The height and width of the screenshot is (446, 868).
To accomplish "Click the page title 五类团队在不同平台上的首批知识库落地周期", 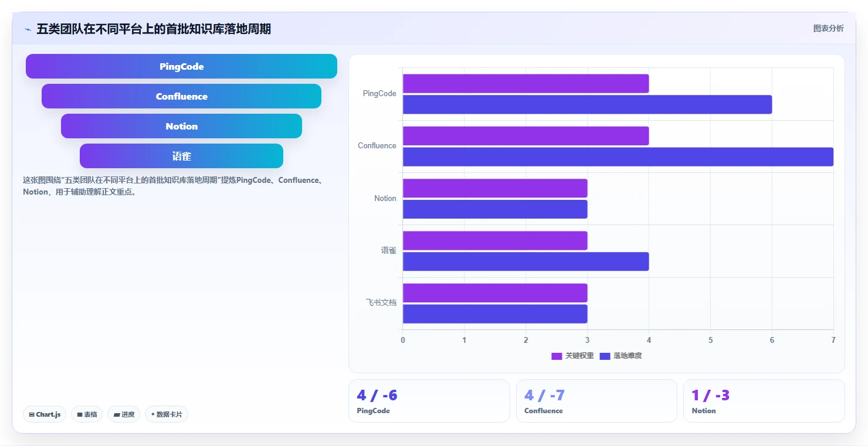I will click(154, 29).
